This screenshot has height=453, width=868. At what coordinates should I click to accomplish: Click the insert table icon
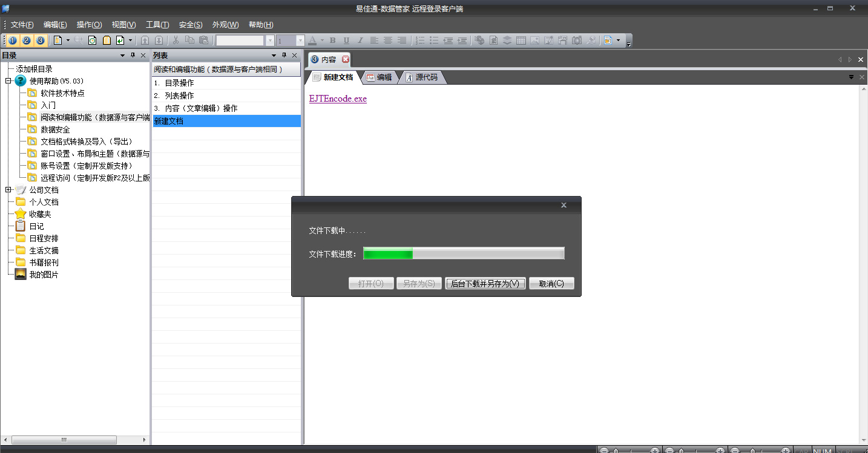pos(521,41)
